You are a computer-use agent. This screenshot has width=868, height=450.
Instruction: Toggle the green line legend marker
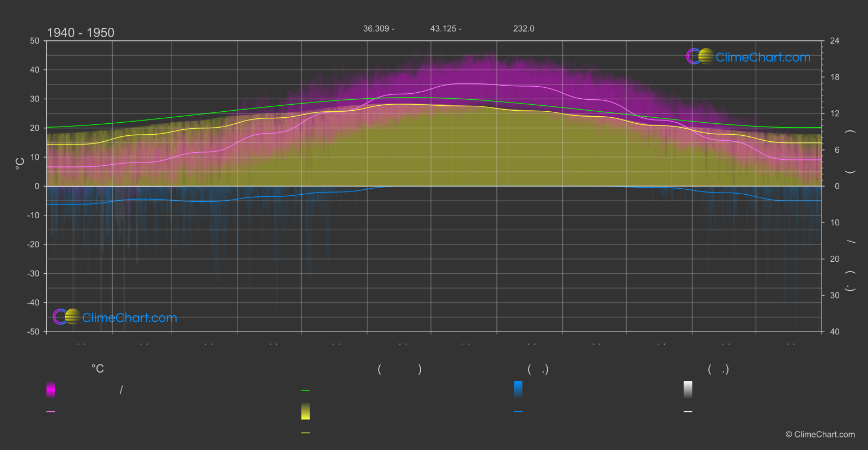coord(306,390)
